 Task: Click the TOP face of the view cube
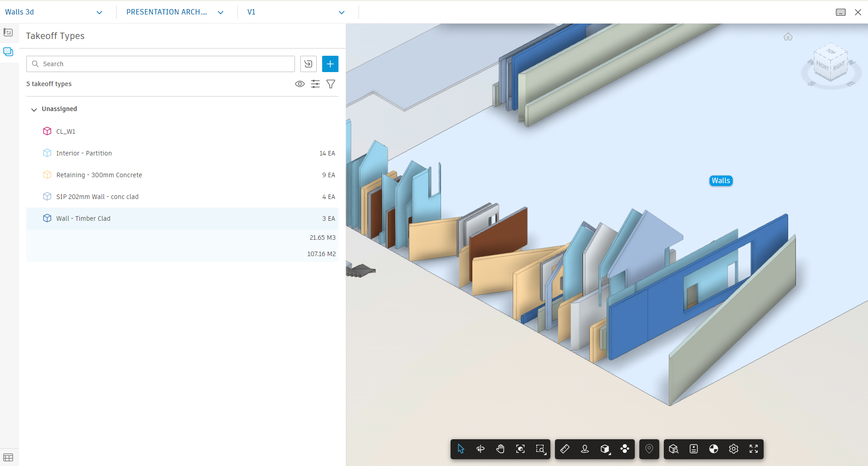[831, 52]
